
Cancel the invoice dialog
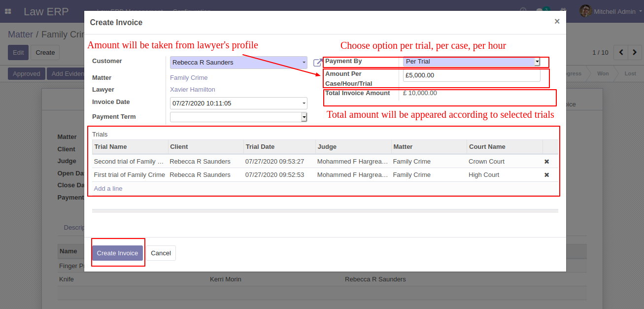[161, 253]
